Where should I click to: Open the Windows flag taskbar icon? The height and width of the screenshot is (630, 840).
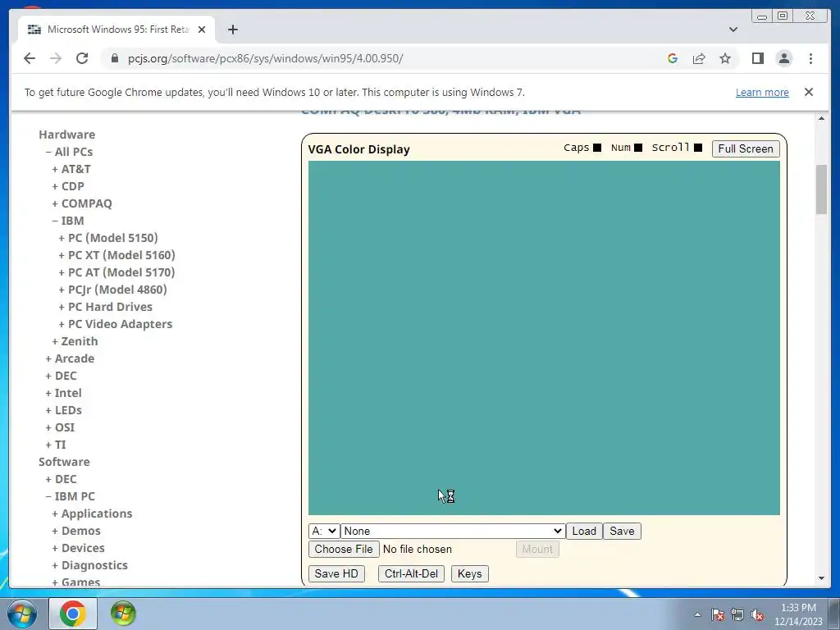pos(123,614)
